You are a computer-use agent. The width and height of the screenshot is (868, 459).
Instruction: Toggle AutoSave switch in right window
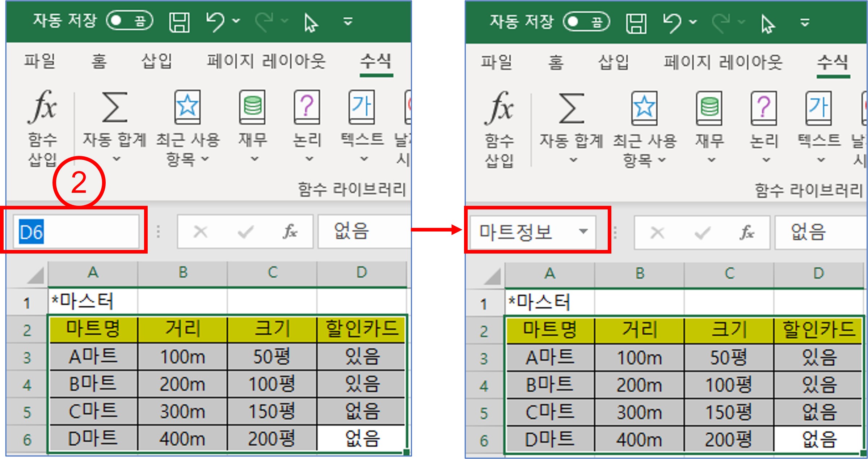coord(586,22)
